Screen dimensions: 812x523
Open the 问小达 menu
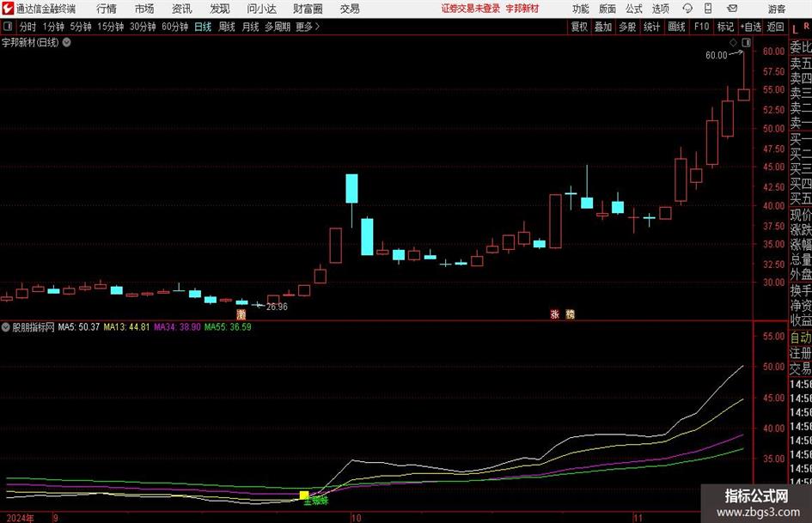tap(261, 9)
